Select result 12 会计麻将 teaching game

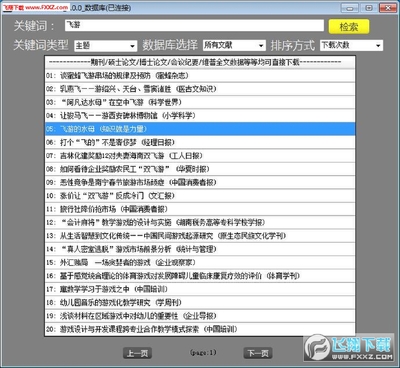(200, 222)
